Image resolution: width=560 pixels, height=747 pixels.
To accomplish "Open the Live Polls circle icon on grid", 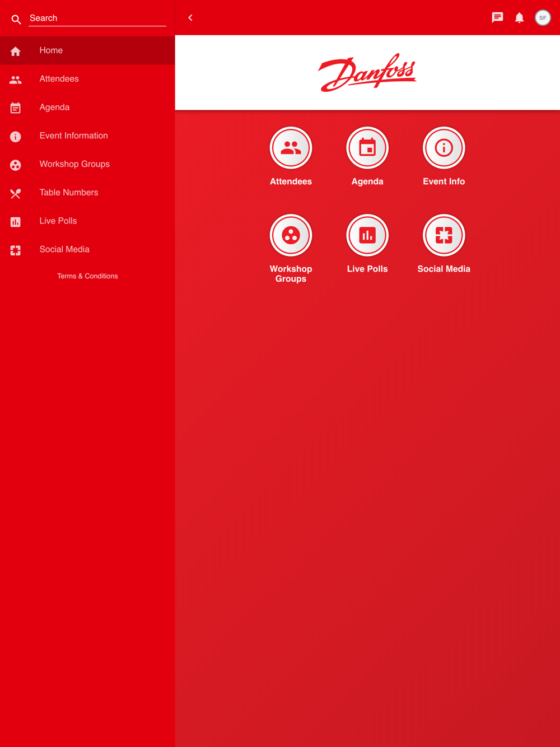I will coord(367,236).
